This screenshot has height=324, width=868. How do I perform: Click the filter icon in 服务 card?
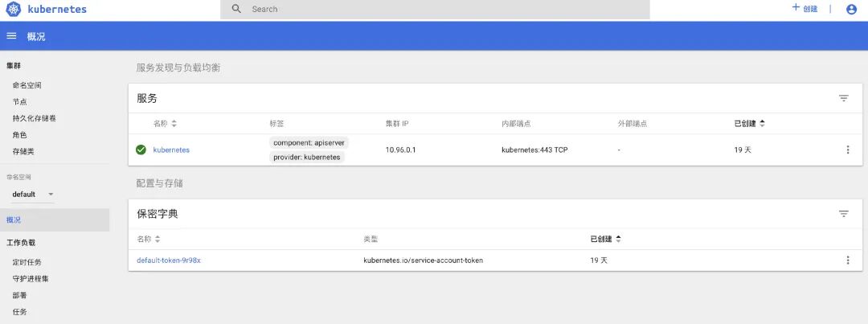click(843, 98)
